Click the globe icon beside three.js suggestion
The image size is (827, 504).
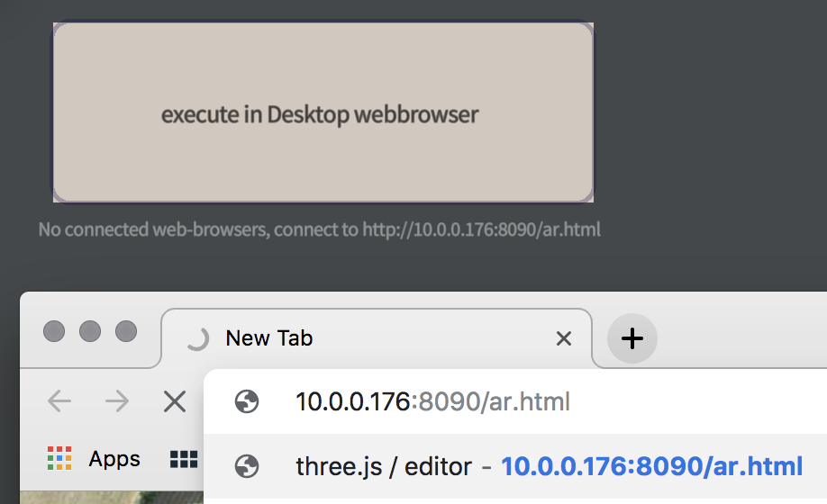(246, 466)
